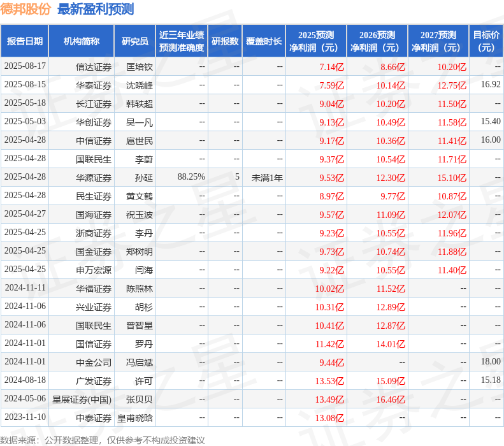Click the 近三年业绩预测准确度 column header

click(x=182, y=41)
